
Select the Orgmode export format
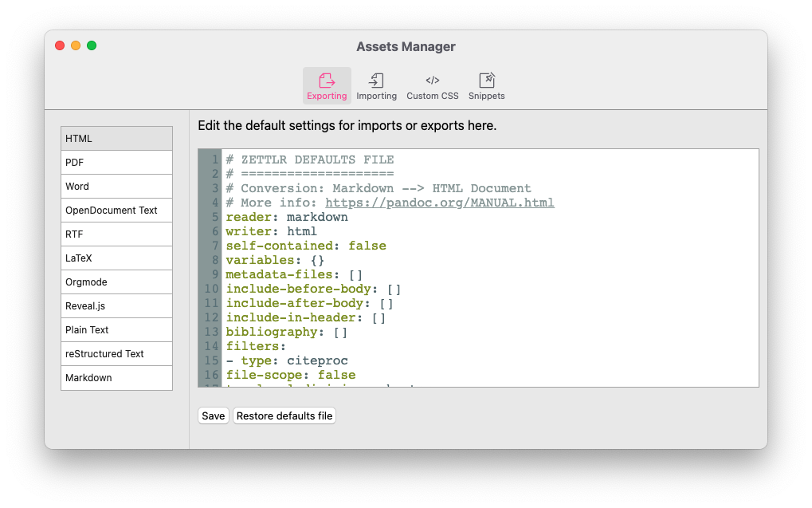[x=116, y=282]
